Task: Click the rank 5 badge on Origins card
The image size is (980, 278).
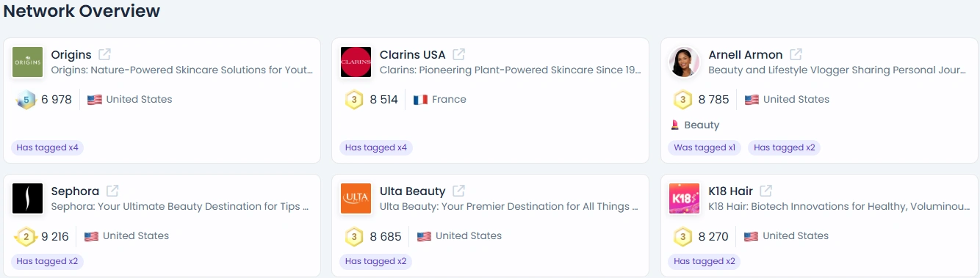Action: point(26,100)
